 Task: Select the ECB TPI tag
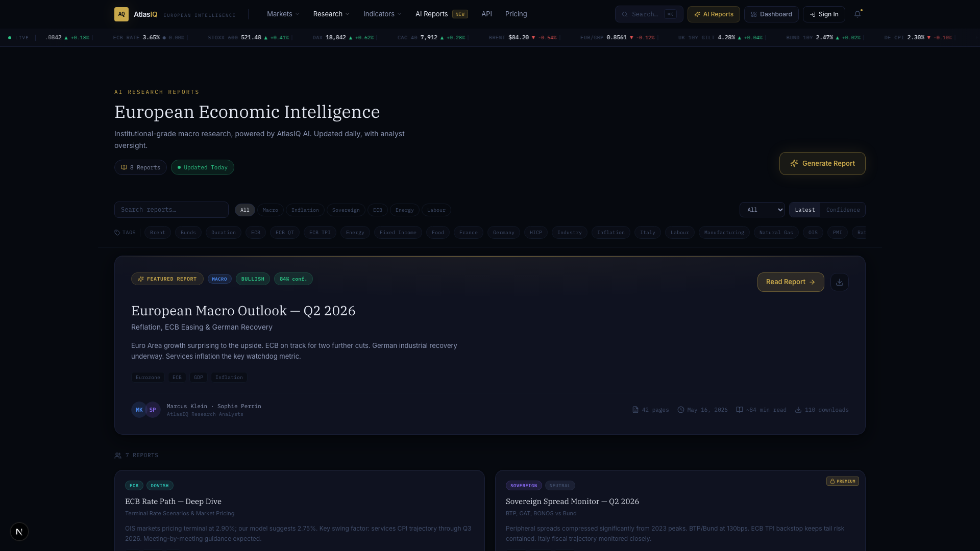click(320, 233)
